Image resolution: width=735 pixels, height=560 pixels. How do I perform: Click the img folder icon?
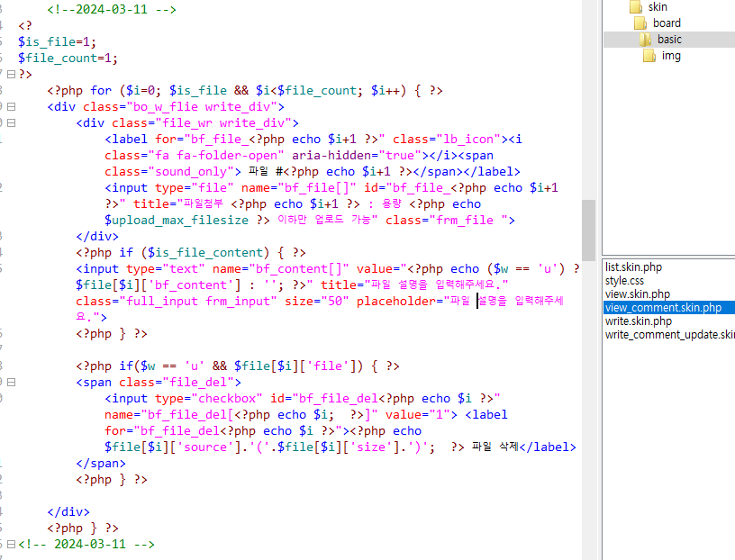click(650, 56)
